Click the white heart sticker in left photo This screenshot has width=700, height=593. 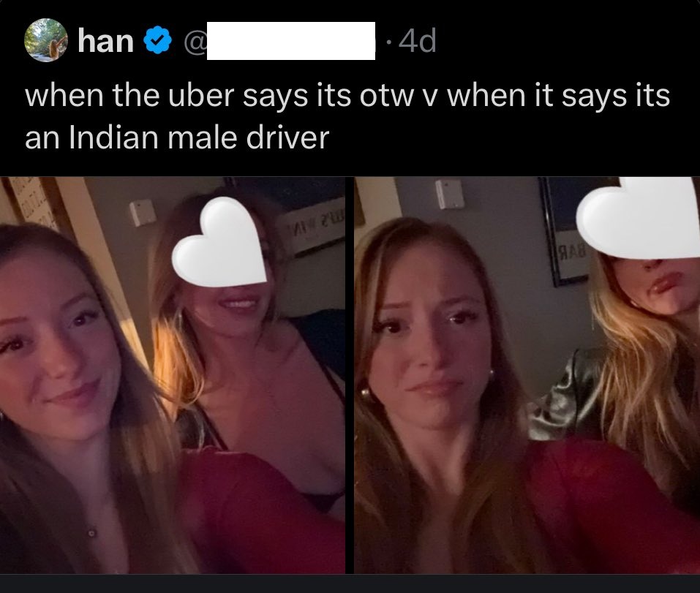[219, 242]
